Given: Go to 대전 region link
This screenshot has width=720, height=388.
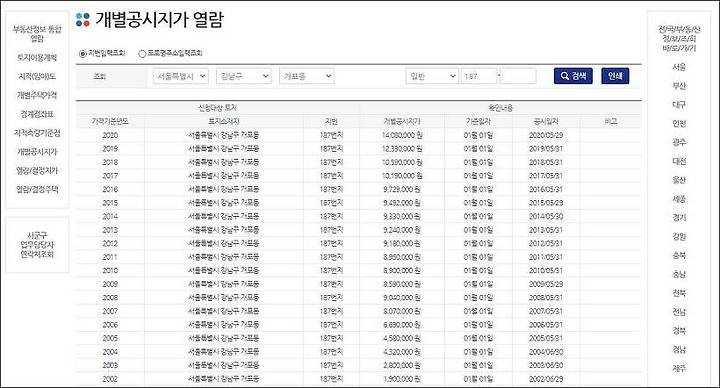Looking at the screenshot, I should pos(679,161).
